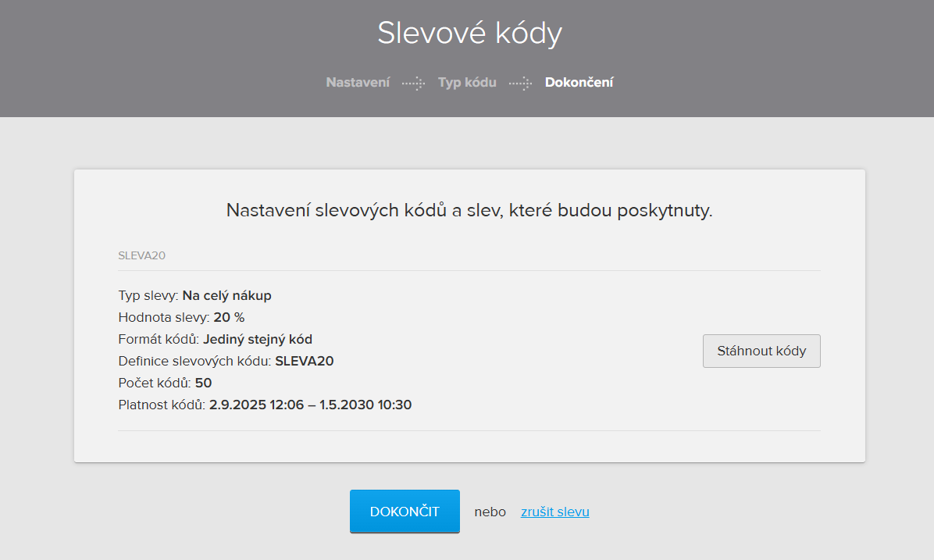The width and height of the screenshot is (934, 560).
Task: Open the Typ kódu step
Action: tap(467, 82)
